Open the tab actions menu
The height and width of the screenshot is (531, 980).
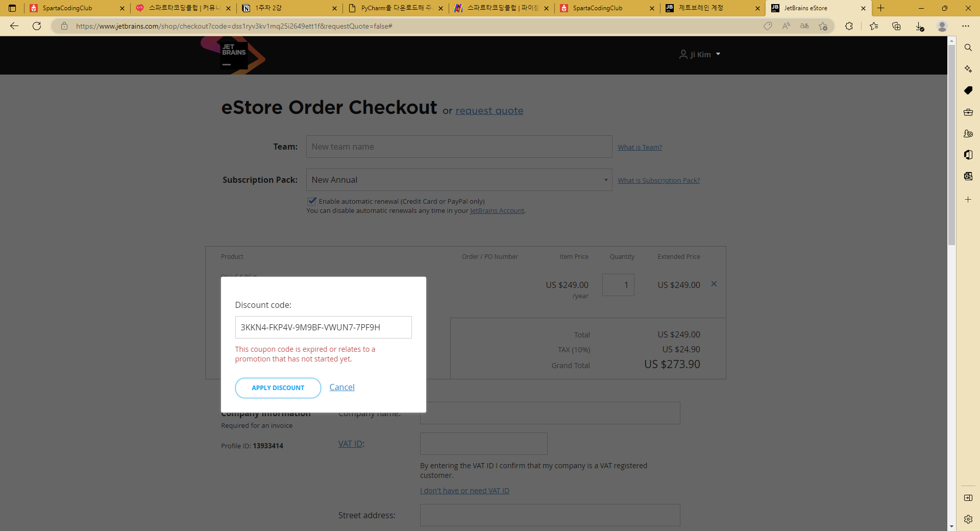[x=12, y=8]
